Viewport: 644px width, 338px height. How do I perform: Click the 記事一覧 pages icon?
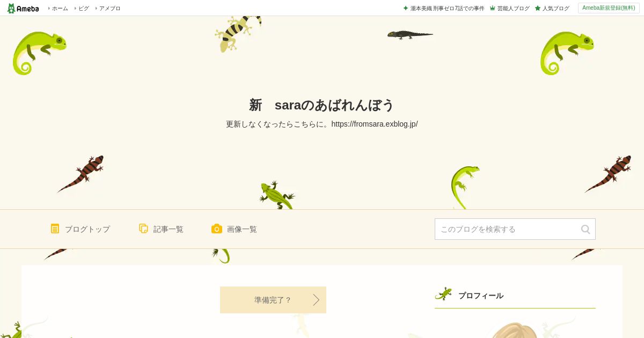point(143,229)
